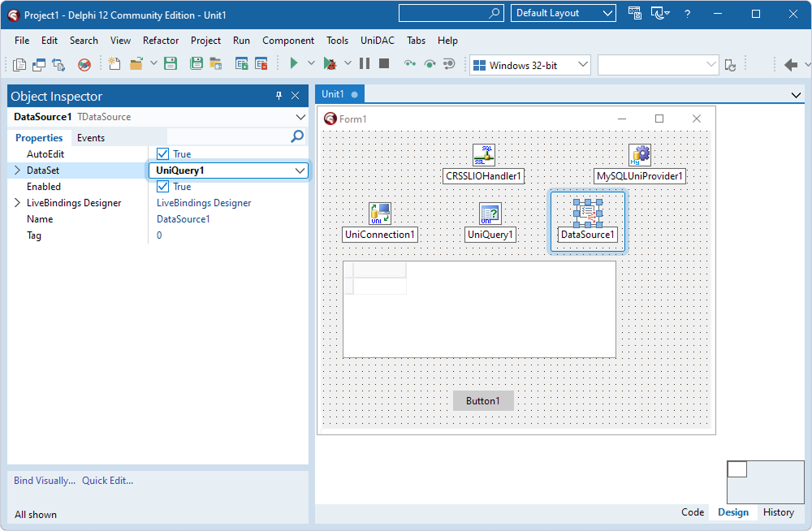Click the icon beside the empty toolbar combo
The image size is (812, 531).
[730, 65]
